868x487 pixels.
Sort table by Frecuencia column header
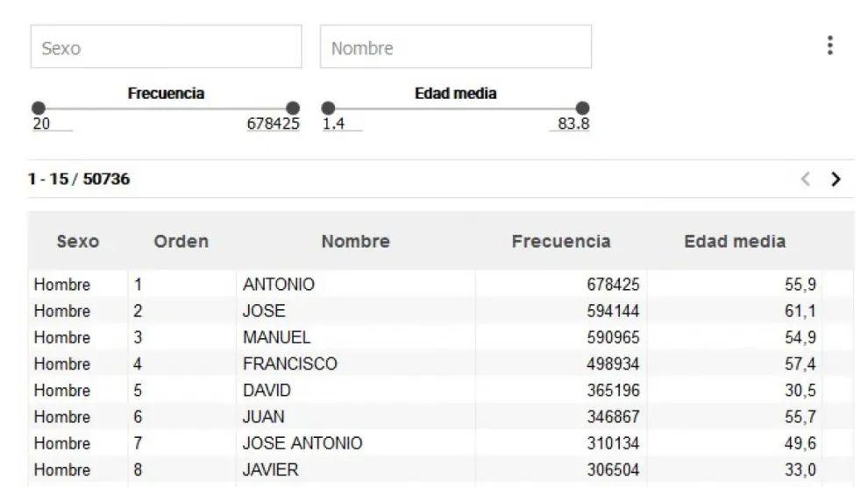561,242
